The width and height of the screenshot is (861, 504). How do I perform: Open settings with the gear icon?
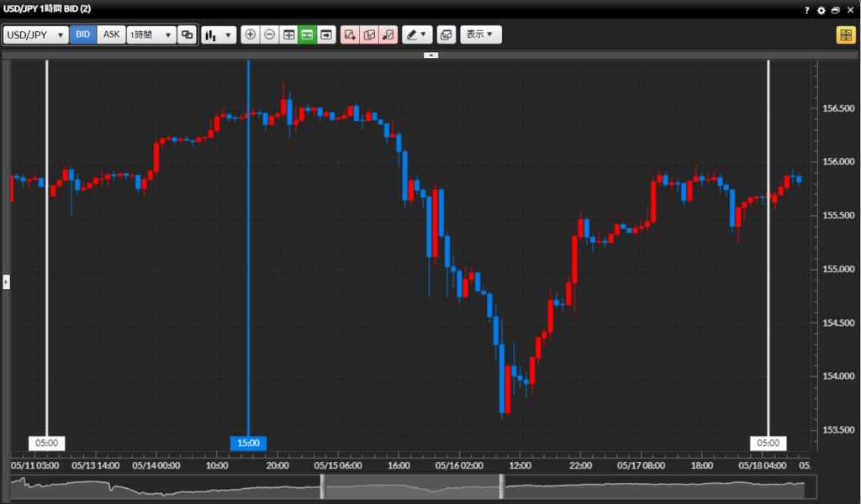(x=821, y=10)
